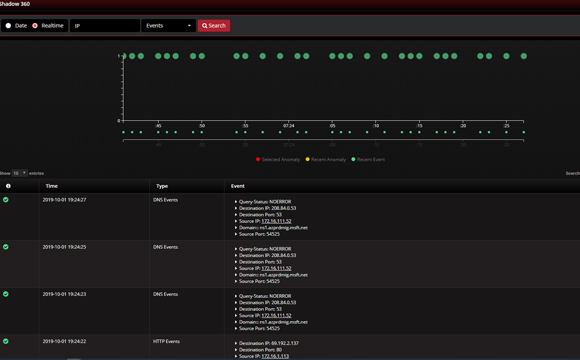Click the 07:24 axis label on chart
Image resolution: width=580 pixels, height=360 pixels.
point(289,126)
